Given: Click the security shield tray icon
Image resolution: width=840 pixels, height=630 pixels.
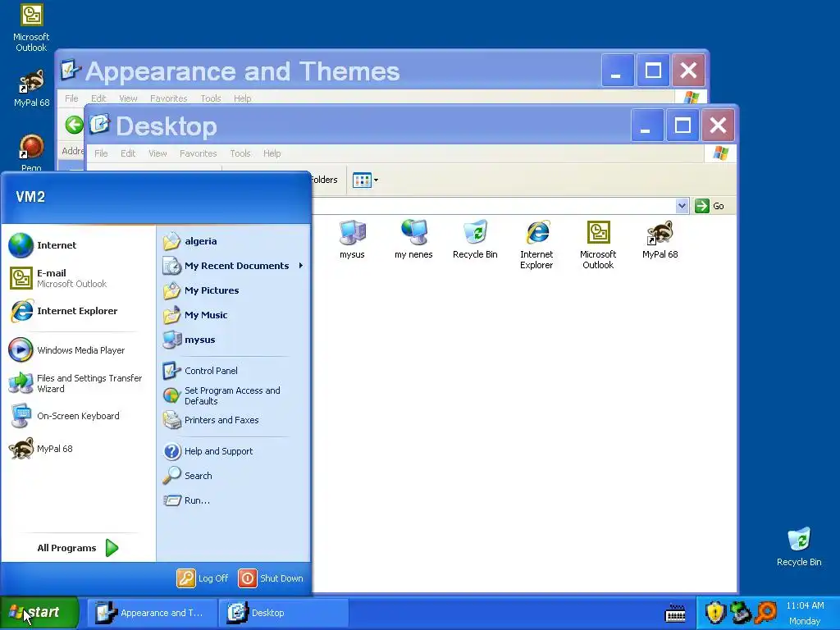Looking at the screenshot, I should coord(715,613).
